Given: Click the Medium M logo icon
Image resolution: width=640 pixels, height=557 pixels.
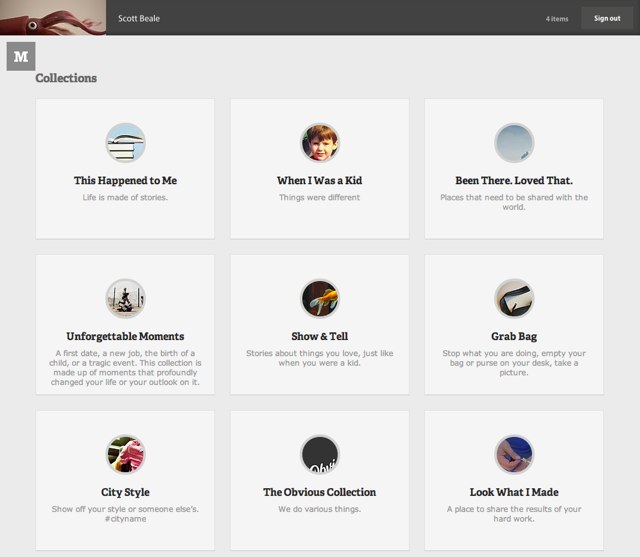Looking at the screenshot, I should coord(20,56).
